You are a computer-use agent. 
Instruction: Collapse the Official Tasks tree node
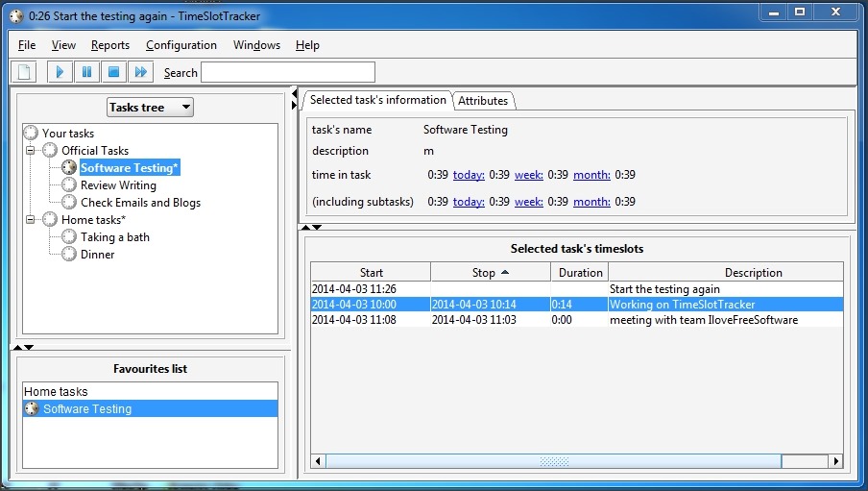coord(31,151)
